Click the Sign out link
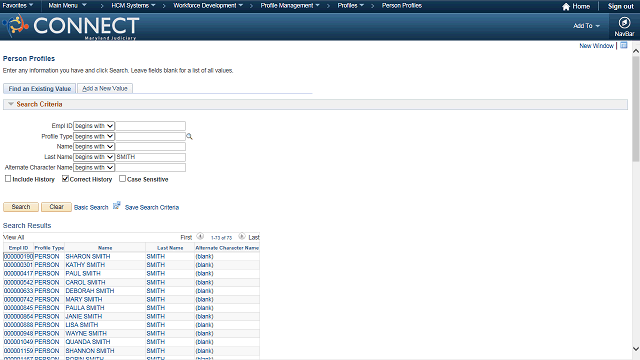This screenshot has width=640, height=360. tap(621, 7)
